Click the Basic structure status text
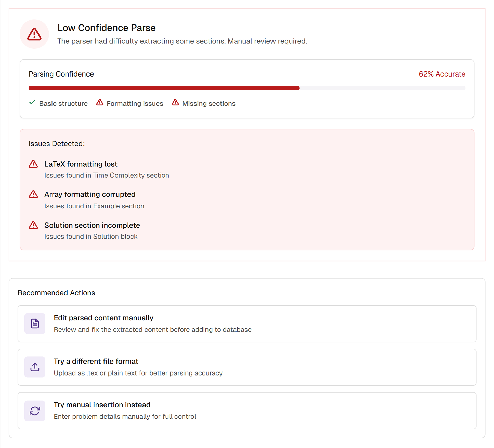This screenshot has height=448, width=494. 63,103
